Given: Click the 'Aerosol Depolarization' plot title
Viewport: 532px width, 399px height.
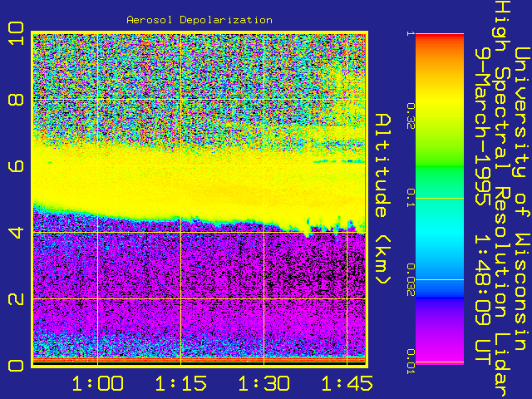Looking at the screenshot, I should click(199, 20).
